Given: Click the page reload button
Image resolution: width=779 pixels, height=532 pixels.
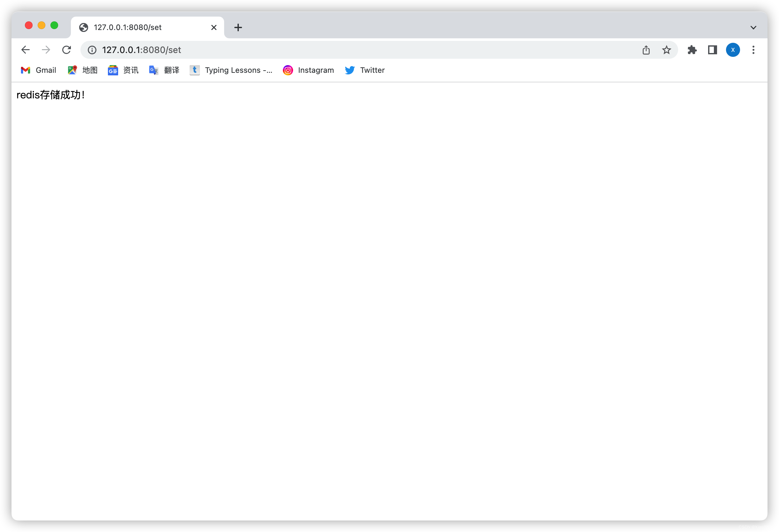Looking at the screenshot, I should 67,49.
